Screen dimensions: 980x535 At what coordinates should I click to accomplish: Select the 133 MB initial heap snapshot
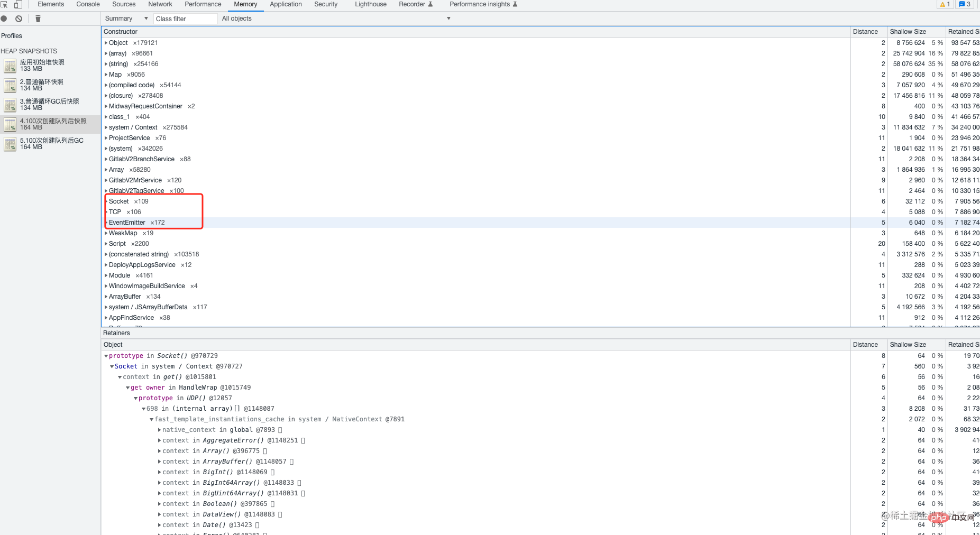pyautogui.click(x=42, y=66)
